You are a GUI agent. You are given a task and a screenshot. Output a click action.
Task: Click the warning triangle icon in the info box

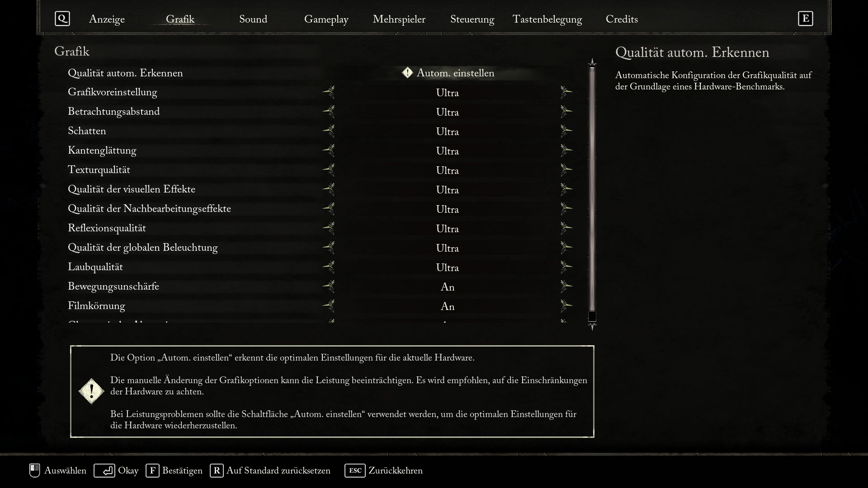pyautogui.click(x=91, y=391)
